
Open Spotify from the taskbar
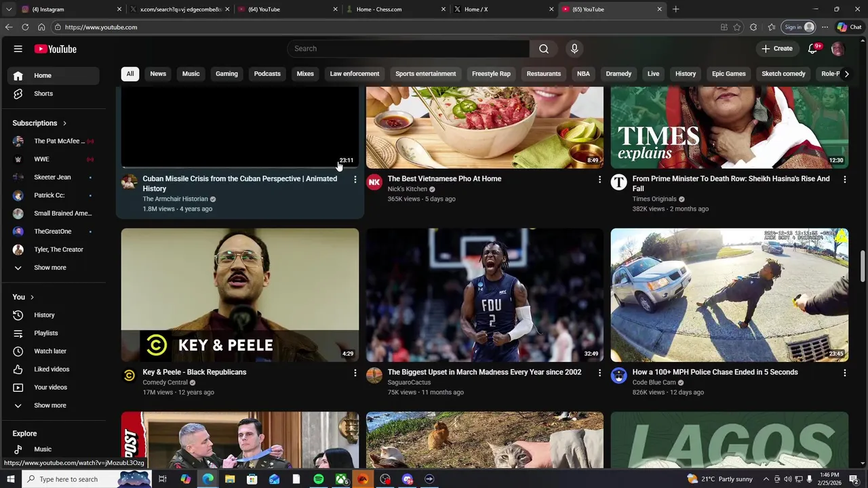pyautogui.click(x=319, y=479)
